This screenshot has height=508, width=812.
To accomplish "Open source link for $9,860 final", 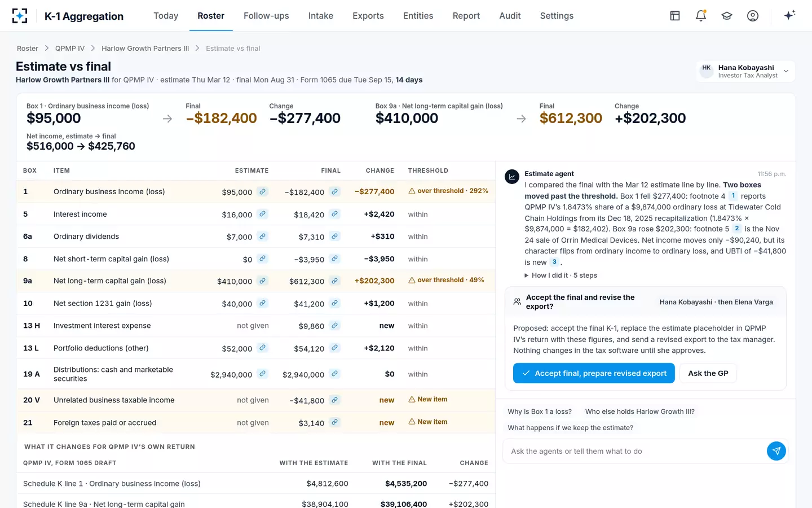I will [335, 326].
